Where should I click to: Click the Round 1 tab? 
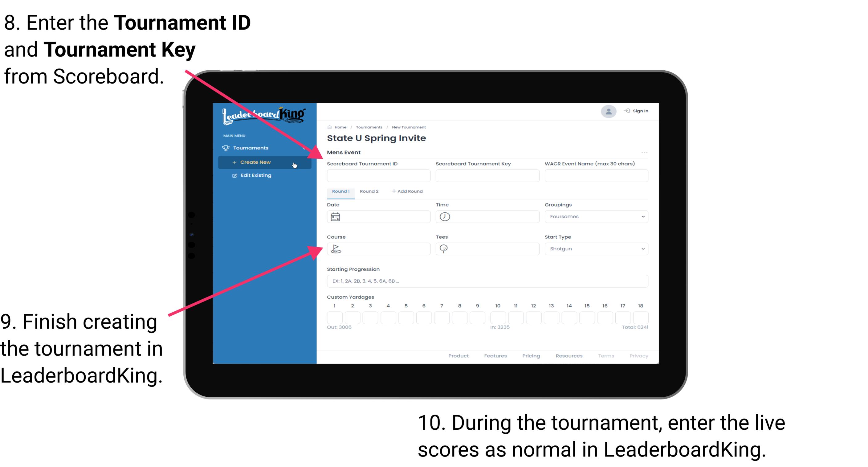point(340,191)
